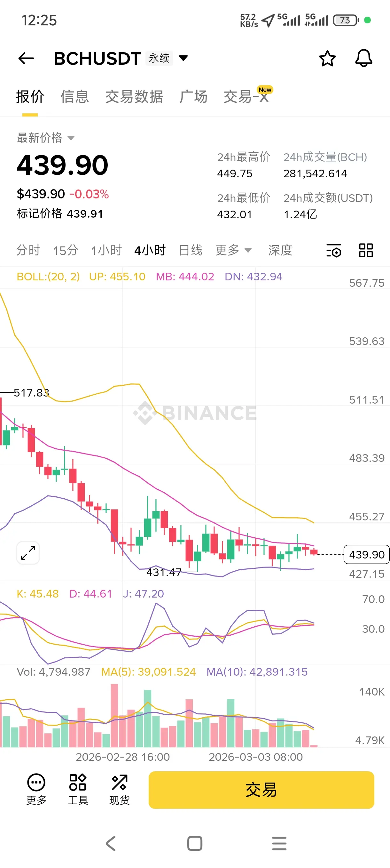Switch to 现货 spot icon
This screenshot has height=868, width=390.
120,790
